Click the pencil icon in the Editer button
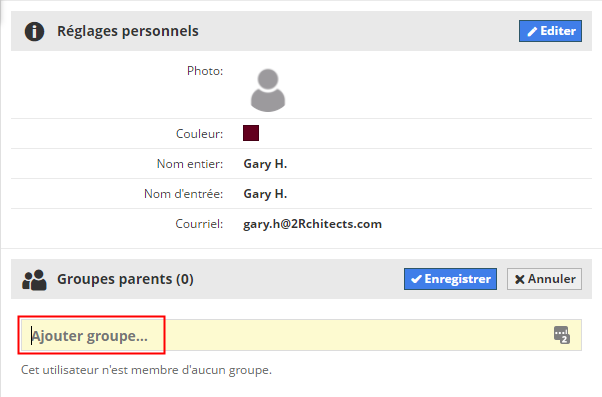 (532, 31)
